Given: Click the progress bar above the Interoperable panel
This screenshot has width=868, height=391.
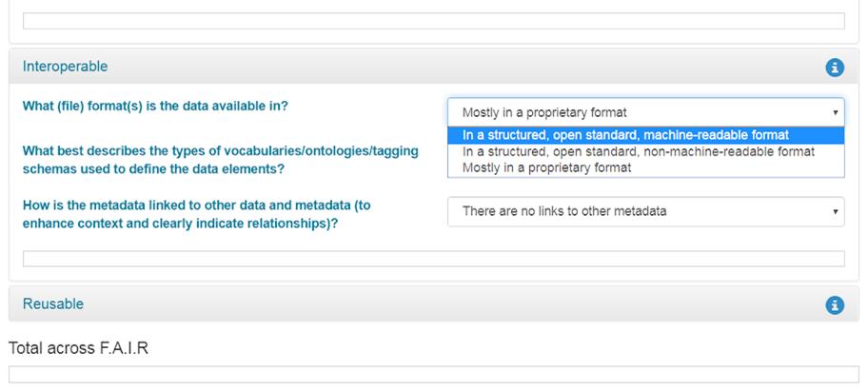Looking at the screenshot, I should (x=434, y=21).
